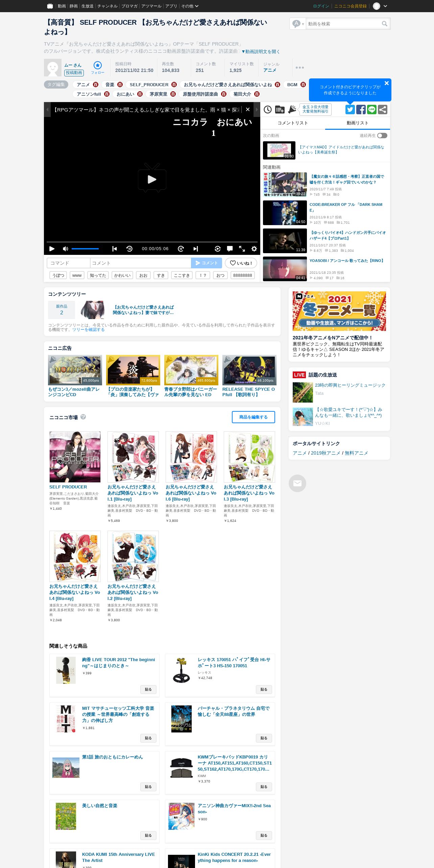The width and height of the screenshot is (434, 868).
Task: Focus the コマンド input field
Action: [69, 263]
